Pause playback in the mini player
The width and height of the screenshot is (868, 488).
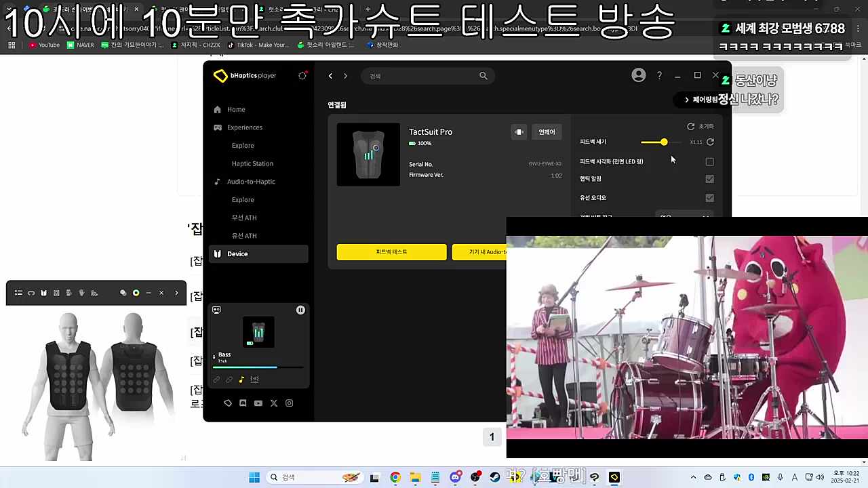[x=300, y=310]
